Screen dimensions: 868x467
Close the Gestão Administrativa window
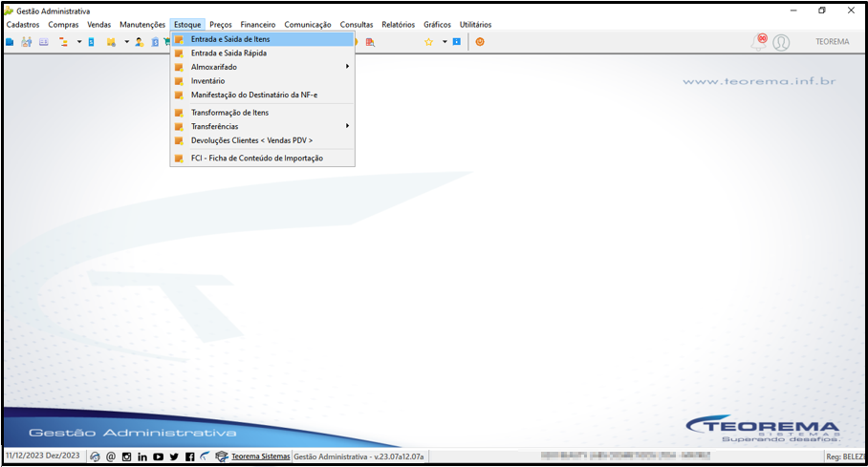[851, 11]
